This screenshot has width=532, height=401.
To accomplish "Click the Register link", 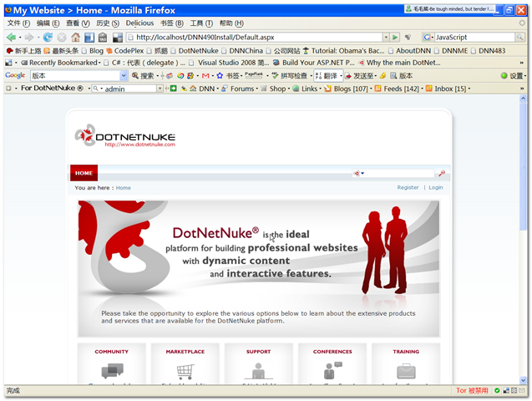I will pyautogui.click(x=408, y=187).
